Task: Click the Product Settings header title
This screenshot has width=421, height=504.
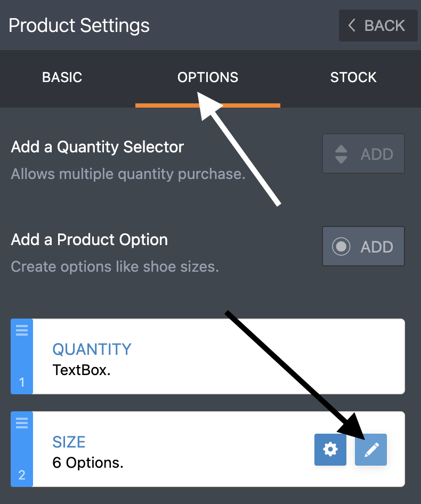Action: [x=79, y=26]
